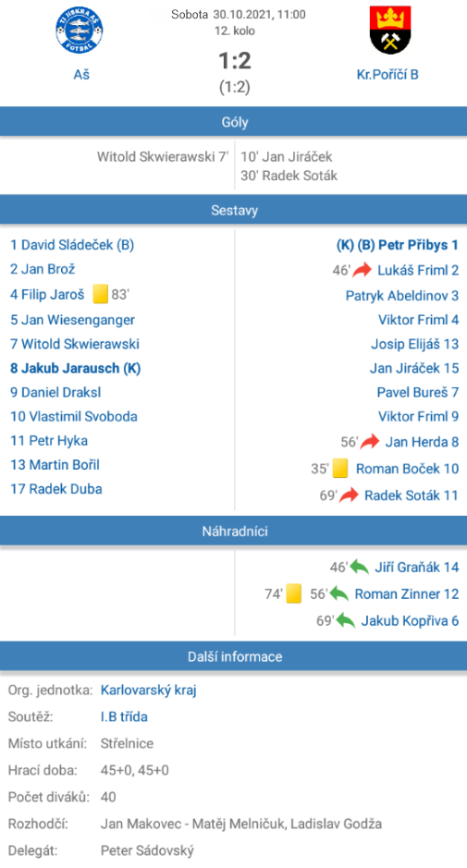Image resolution: width=467 pixels, height=868 pixels.
Task: Open goalkeeper Petr Přibys's player link
Action: click(x=398, y=245)
